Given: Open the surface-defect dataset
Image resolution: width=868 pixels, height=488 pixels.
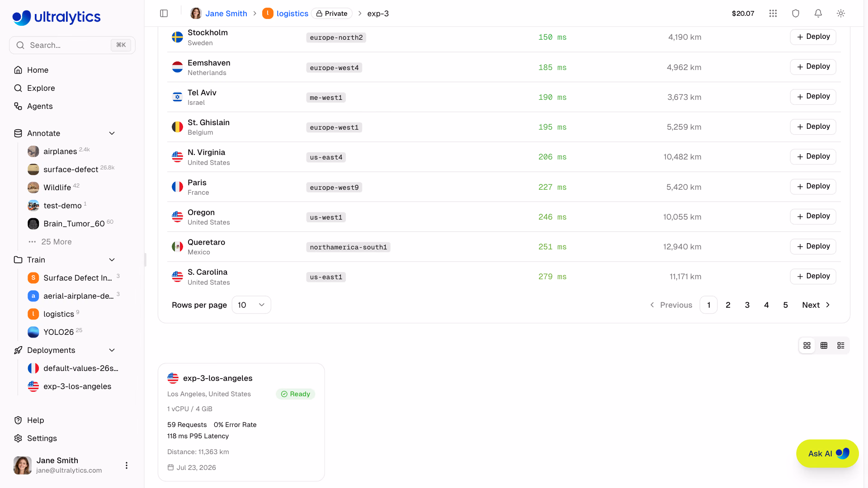Looking at the screenshot, I should pos(71,169).
